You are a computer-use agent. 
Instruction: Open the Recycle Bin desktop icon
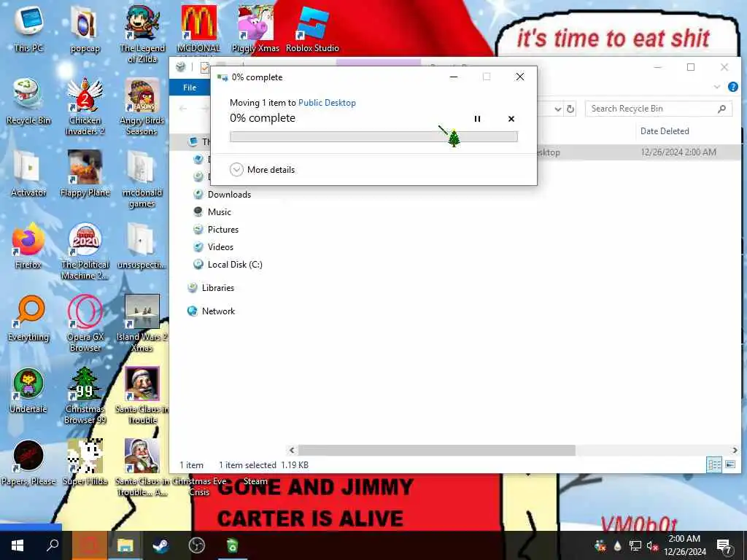click(x=28, y=101)
